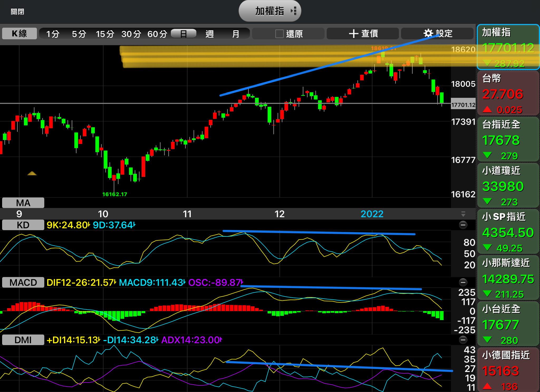Toggle the 還原 checkbox
The height and width of the screenshot is (392, 540).
coord(279,34)
